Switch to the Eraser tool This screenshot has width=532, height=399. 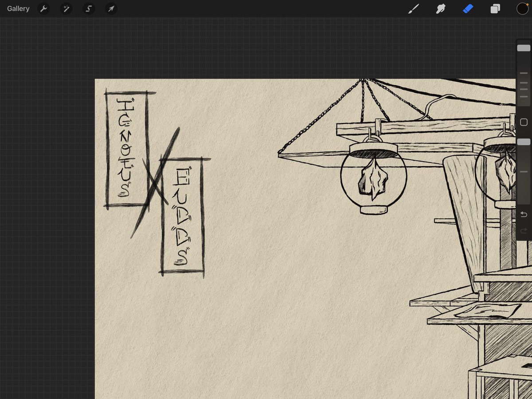468,8
